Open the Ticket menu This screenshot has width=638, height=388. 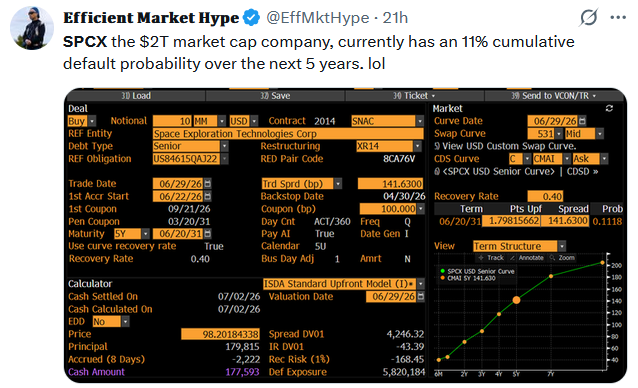[x=414, y=96]
